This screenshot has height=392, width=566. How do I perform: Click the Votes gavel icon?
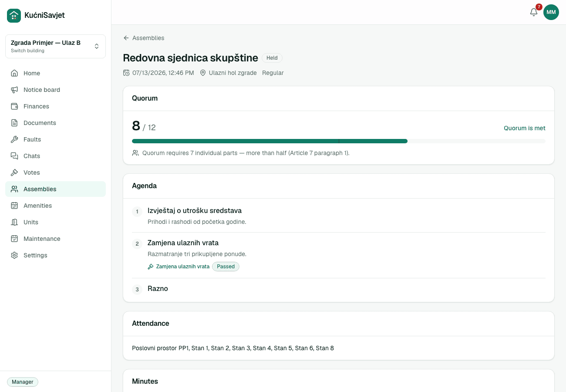(x=14, y=172)
